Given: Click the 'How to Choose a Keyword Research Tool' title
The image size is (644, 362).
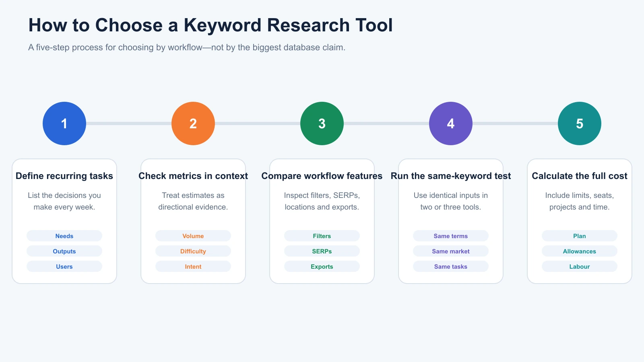Looking at the screenshot, I should click(211, 25).
